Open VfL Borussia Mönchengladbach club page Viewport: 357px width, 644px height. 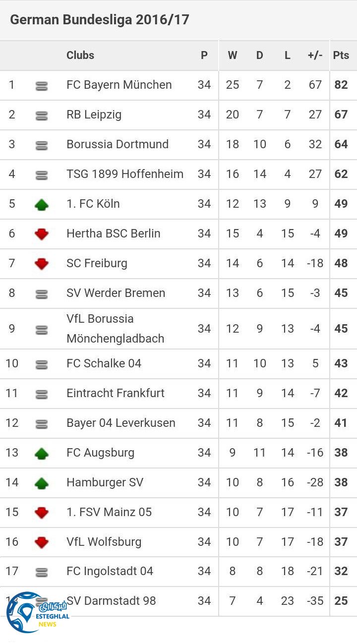coord(115,329)
